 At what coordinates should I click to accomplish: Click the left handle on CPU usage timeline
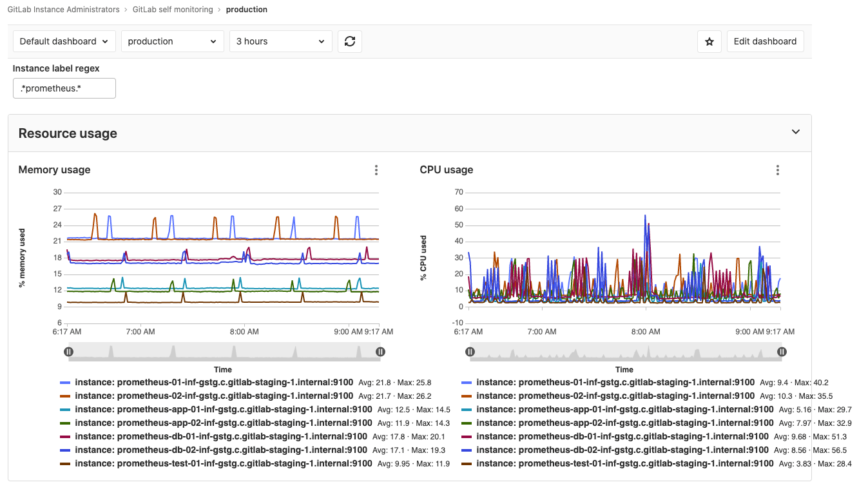coord(470,351)
